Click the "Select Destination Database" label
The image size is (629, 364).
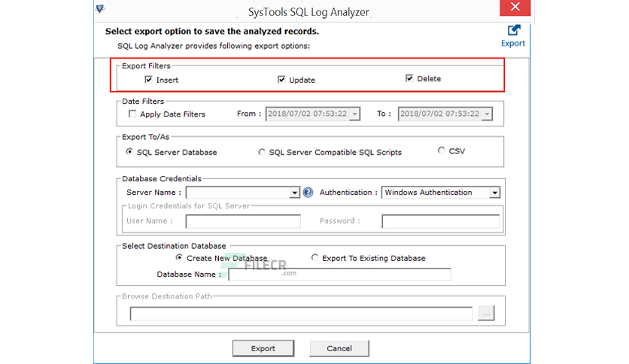click(x=174, y=246)
